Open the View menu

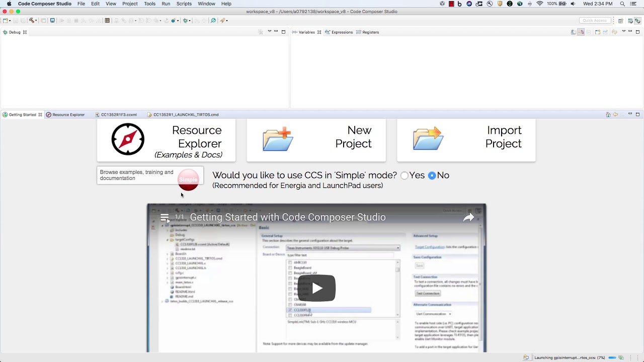pos(111,4)
